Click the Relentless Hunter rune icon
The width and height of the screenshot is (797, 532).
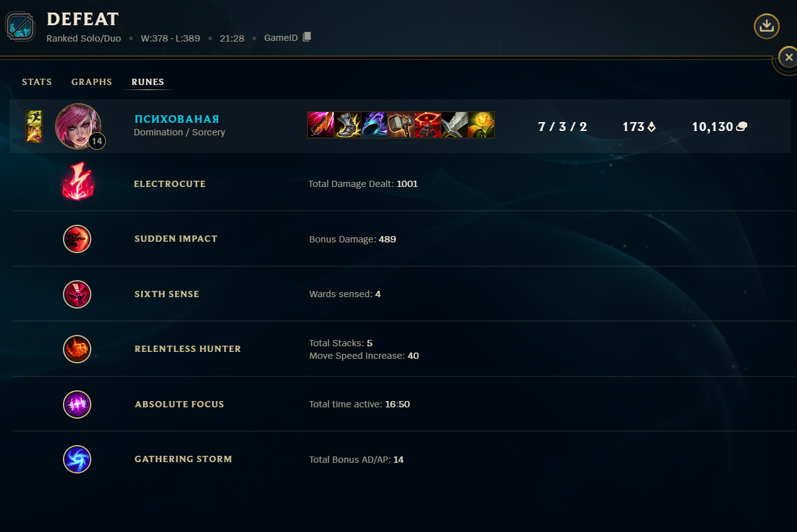[x=77, y=349]
